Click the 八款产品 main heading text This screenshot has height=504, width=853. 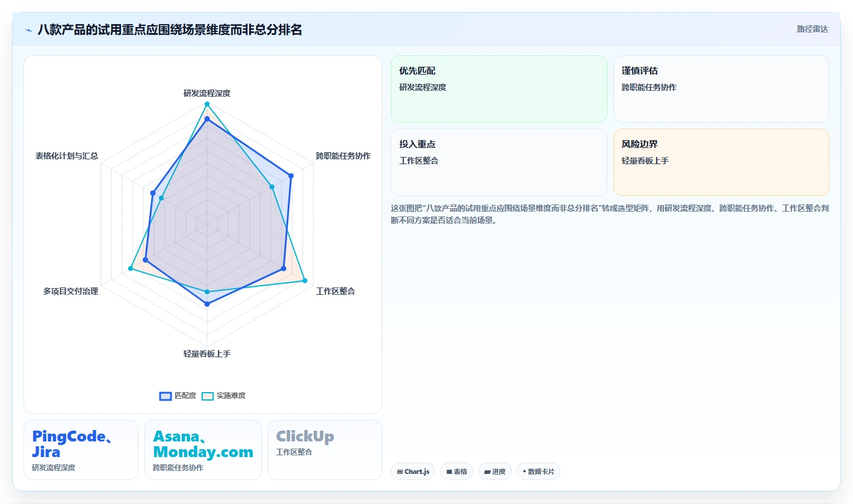pos(170,29)
